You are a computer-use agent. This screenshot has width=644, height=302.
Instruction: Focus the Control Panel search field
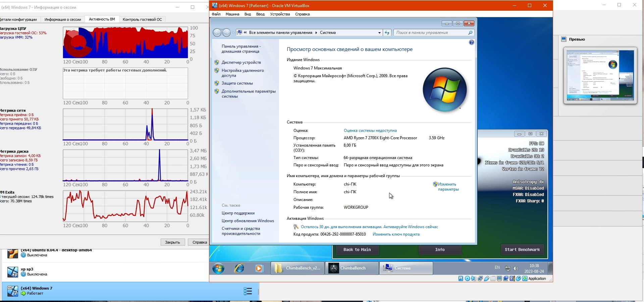click(x=431, y=33)
